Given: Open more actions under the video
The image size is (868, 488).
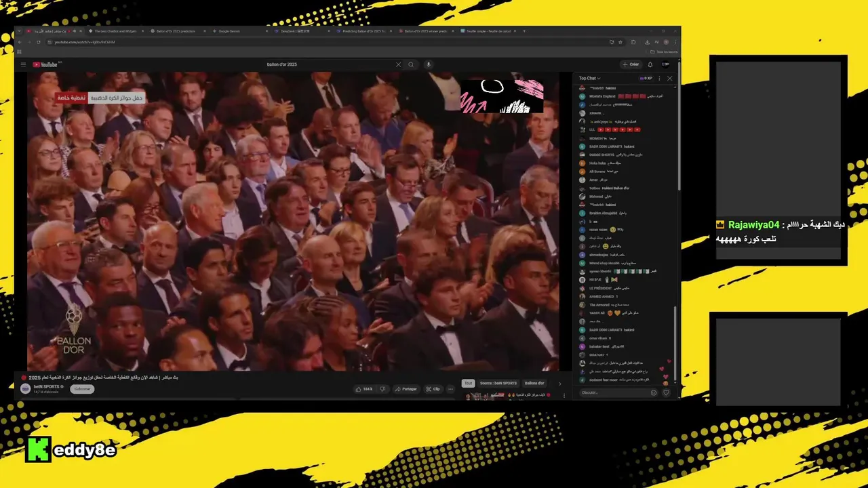Looking at the screenshot, I should click(450, 389).
